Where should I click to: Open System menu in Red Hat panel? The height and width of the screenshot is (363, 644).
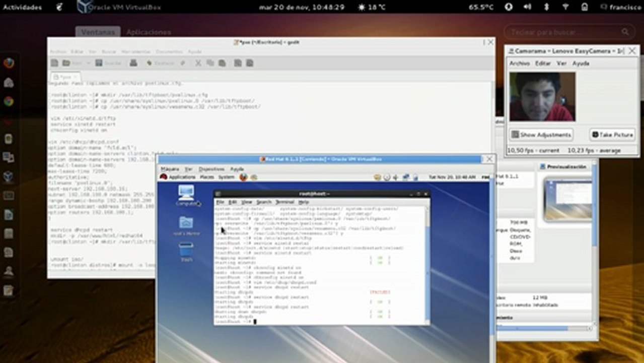click(x=226, y=177)
